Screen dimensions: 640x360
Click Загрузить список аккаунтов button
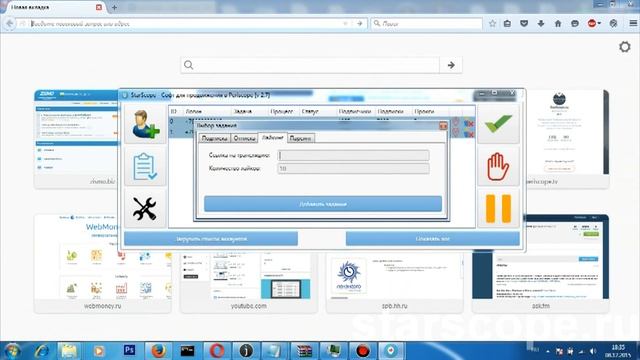pyautogui.click(x=211, y=239)
